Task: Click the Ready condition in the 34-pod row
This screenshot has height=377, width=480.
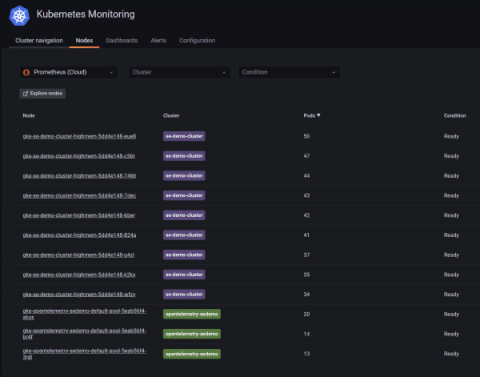Action: pyautogui.click(x=451, y=294)
